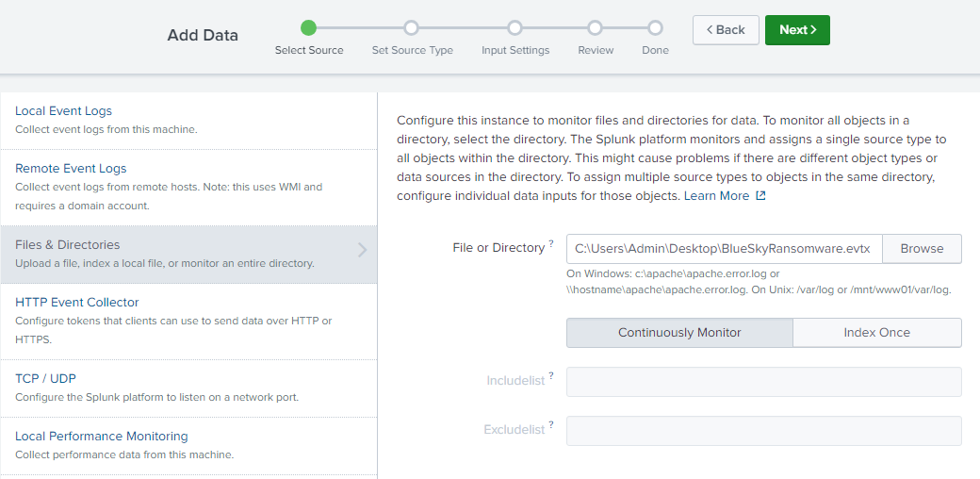Click the Input Settings step circle
This screenshot has width=980, height=479.
tap(514, 28)
